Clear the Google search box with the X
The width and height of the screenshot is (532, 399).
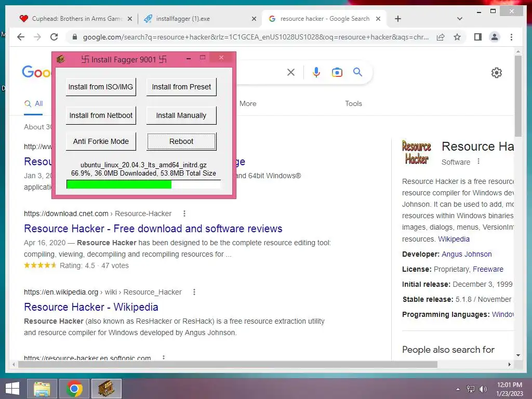point(291,72)
